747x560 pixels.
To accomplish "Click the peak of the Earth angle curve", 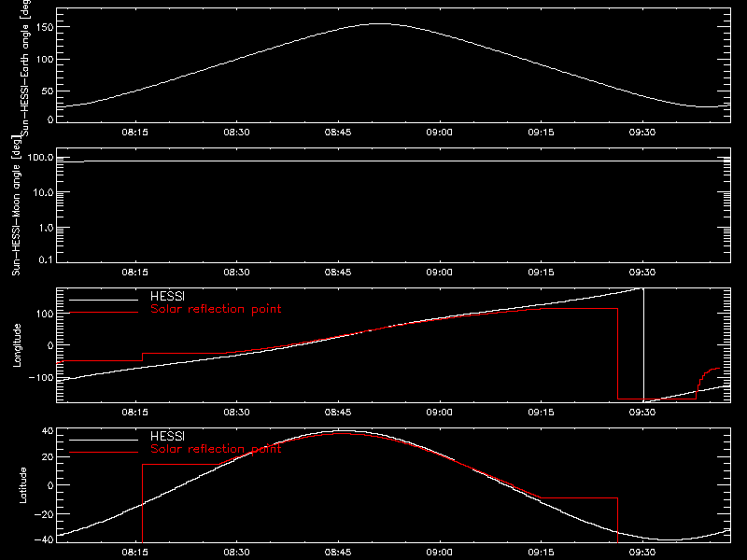I will 381,24.
